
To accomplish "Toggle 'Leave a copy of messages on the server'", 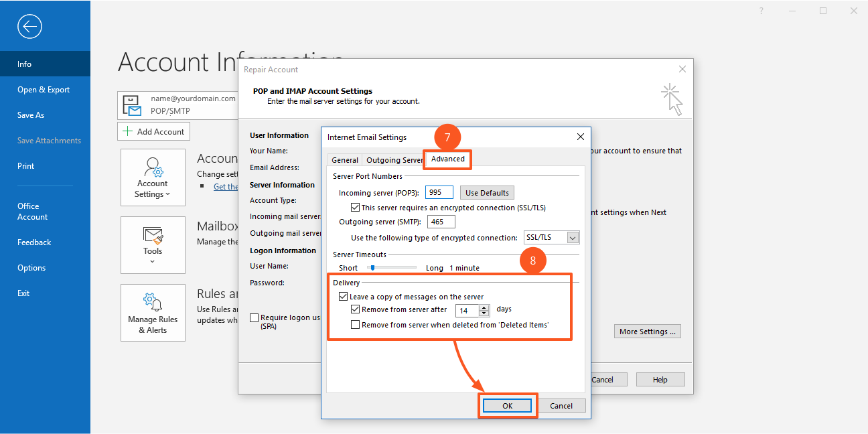I will tap(344, 297).
